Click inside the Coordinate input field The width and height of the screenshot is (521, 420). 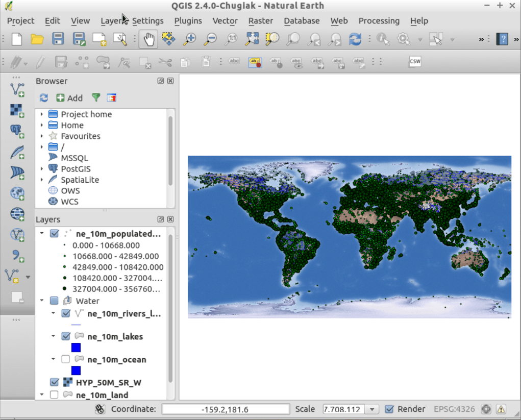(225, 409)
